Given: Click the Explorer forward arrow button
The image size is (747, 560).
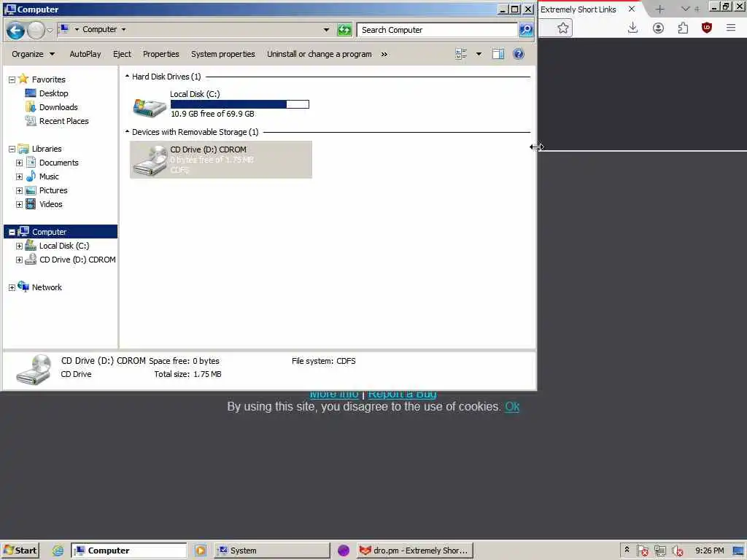Looking at the screenshot, I should (36, 31).
